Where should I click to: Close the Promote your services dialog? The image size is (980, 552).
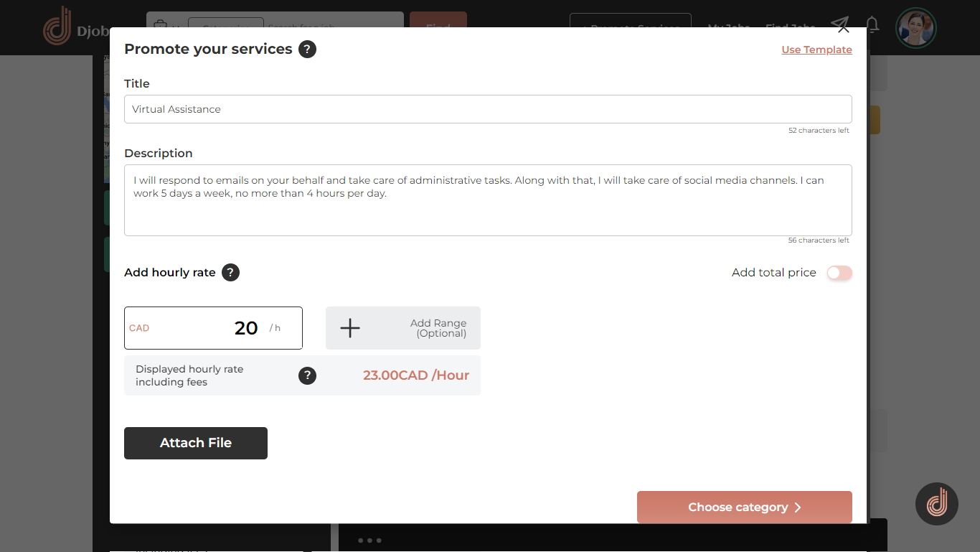[x=843, y=29]
